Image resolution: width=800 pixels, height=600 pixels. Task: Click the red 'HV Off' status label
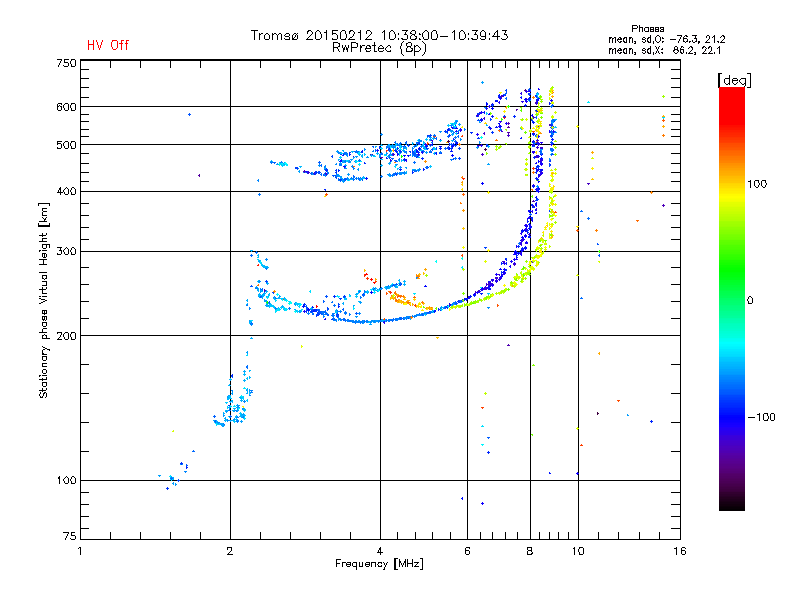[108, 45]
